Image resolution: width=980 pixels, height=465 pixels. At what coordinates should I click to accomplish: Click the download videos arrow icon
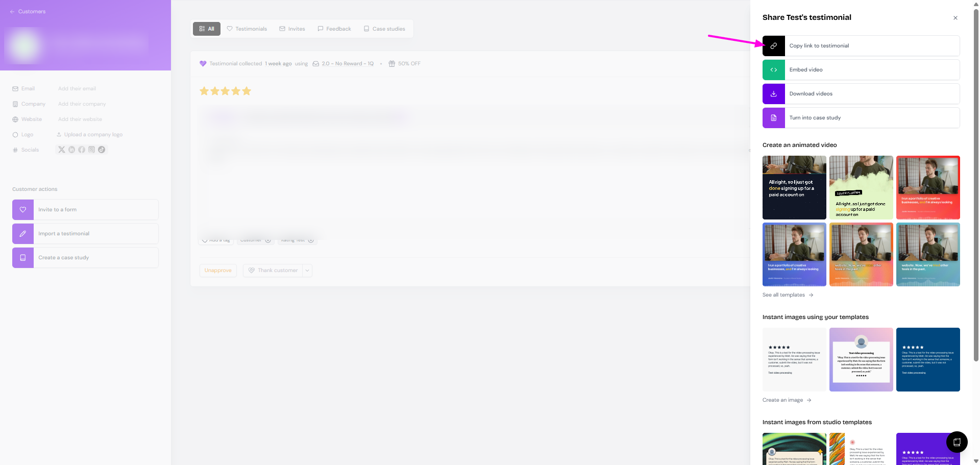(773, 94)
